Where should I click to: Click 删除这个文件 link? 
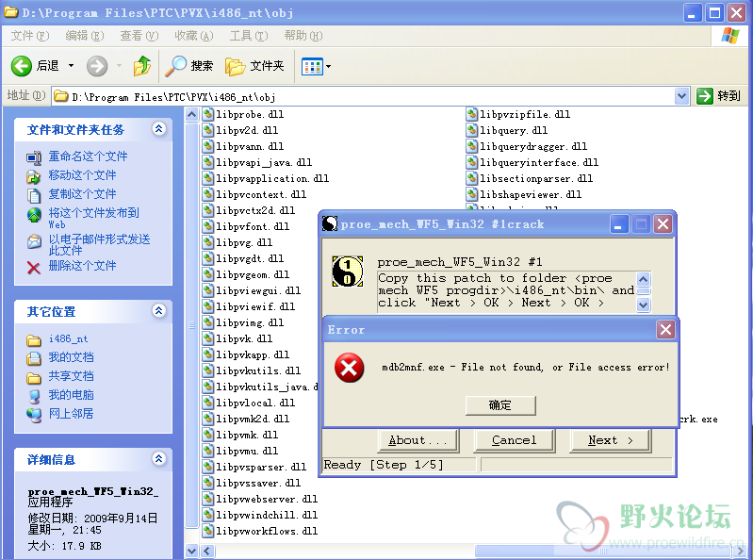pyautogui.click(x=82, y=266)
